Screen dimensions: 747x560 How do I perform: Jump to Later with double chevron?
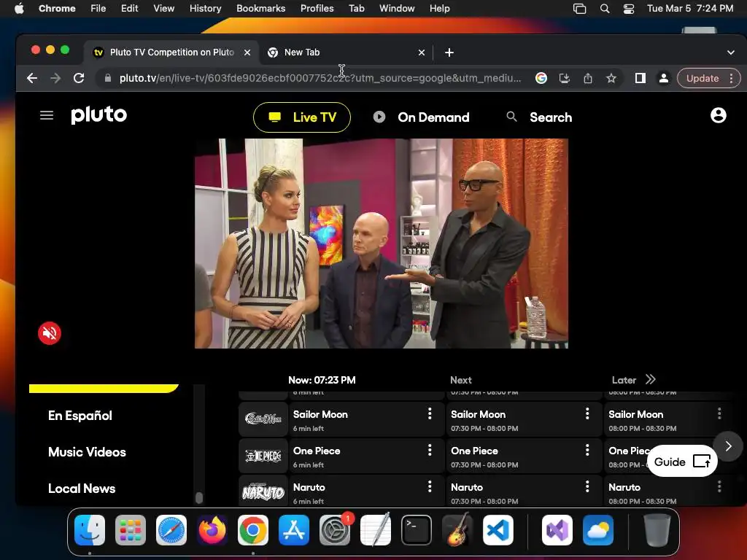[x=650, y=379]
